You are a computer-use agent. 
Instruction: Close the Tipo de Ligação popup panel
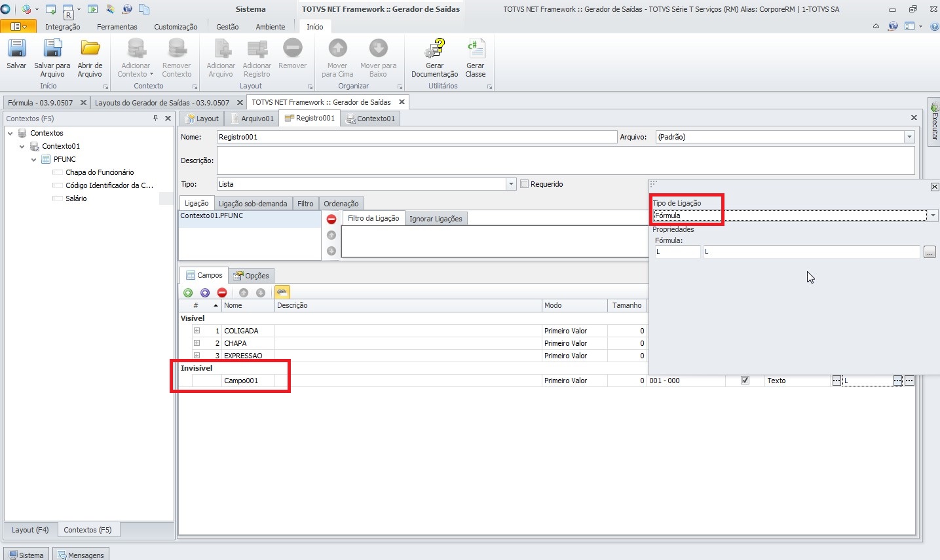[935, 187]
